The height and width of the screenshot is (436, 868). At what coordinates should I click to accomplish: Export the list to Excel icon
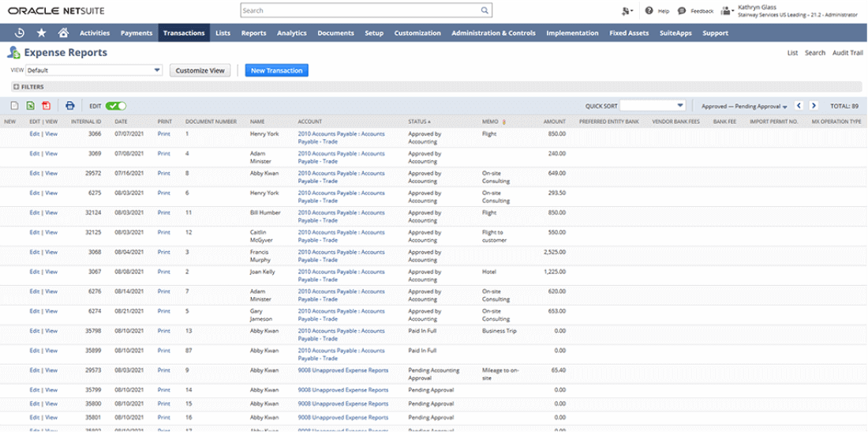[30, 106]
